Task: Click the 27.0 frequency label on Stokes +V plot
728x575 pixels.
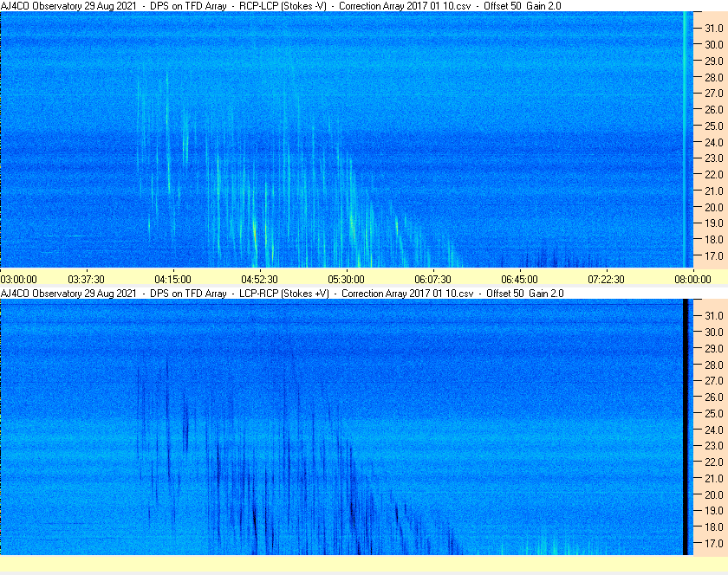Action: pyautogui.click(x=714, y=380)
